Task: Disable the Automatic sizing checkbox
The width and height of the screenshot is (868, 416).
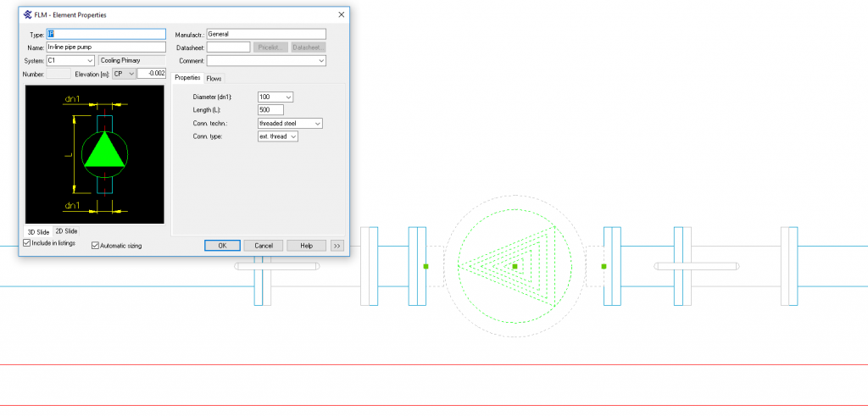Action: [95, 246]
